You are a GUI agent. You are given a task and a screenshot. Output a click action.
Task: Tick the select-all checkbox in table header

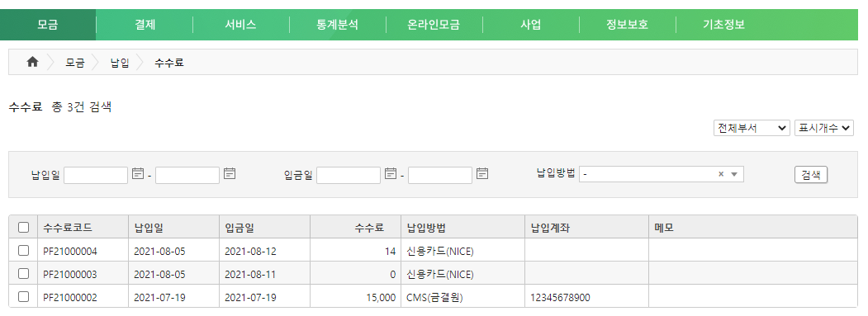pos(23,228)
